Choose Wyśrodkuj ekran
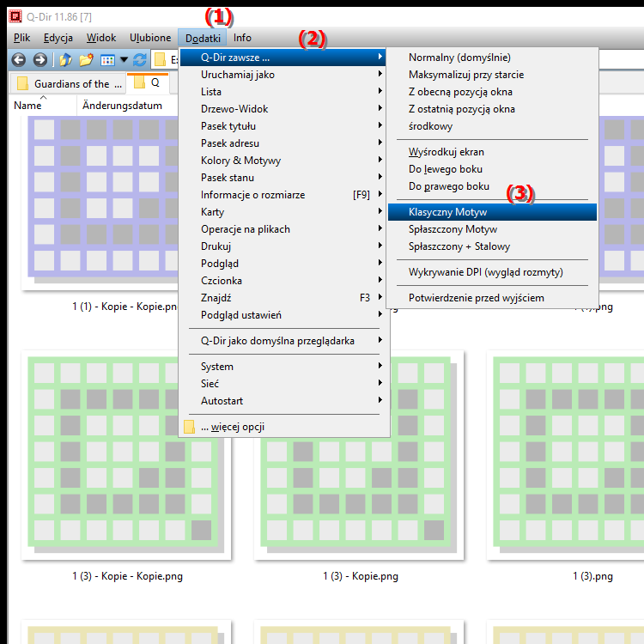644x644 pixels. point(492,152)
